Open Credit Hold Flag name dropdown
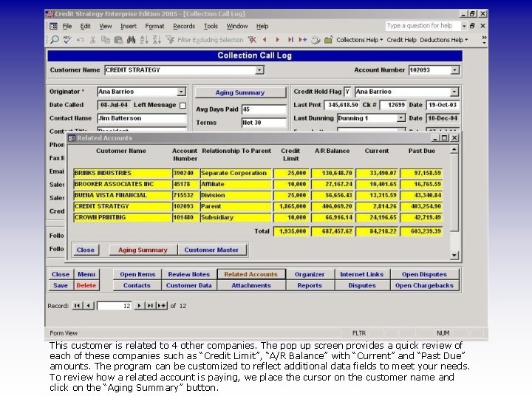The image size is (532, 399). pyautogui.click(x=454, y=92)
